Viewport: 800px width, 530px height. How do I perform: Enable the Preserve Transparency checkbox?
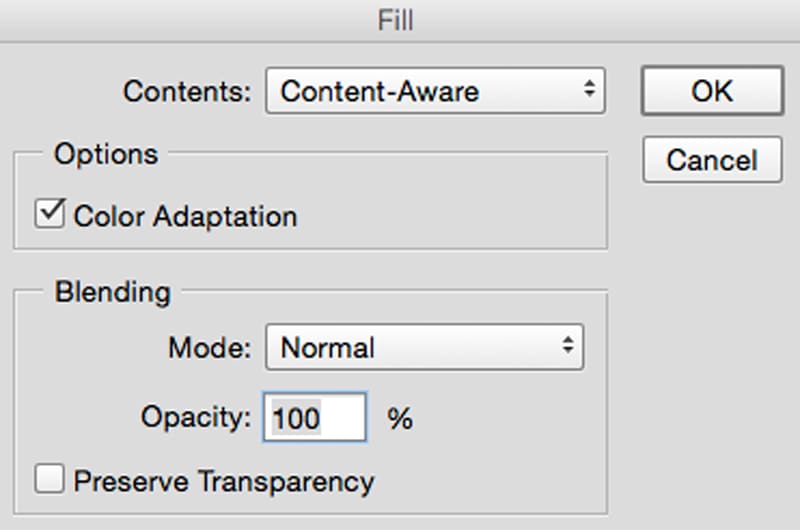(49, 478)
